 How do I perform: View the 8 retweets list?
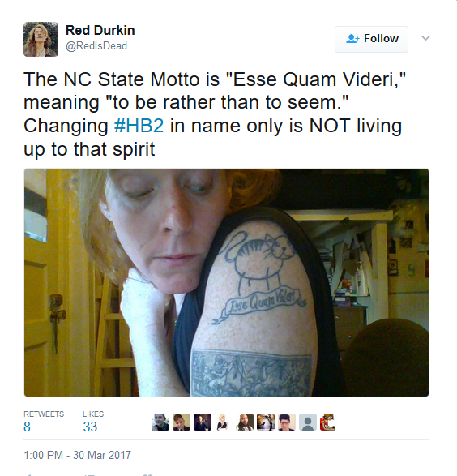tap(44, 422)
